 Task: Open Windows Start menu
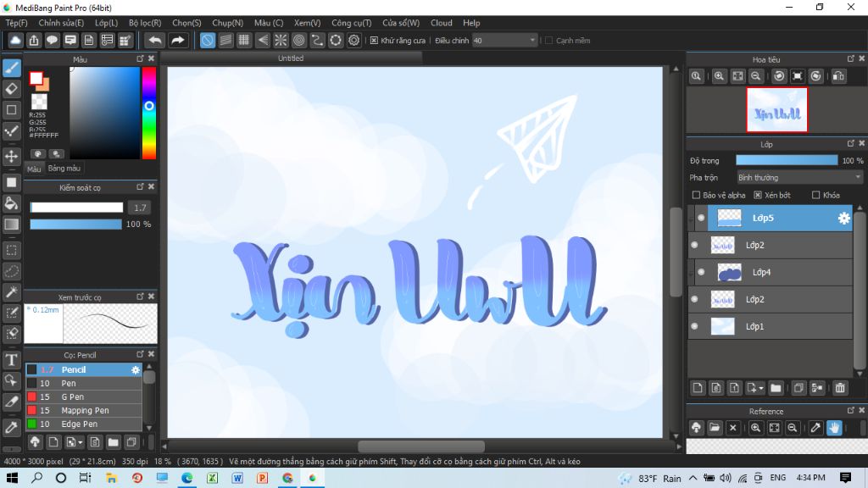12,478
